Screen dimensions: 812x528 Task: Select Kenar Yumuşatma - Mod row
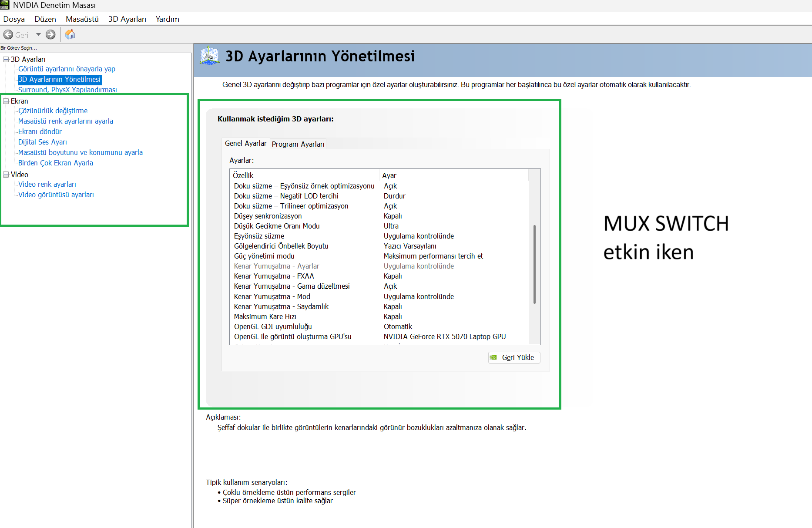click(x=379, y=296)
